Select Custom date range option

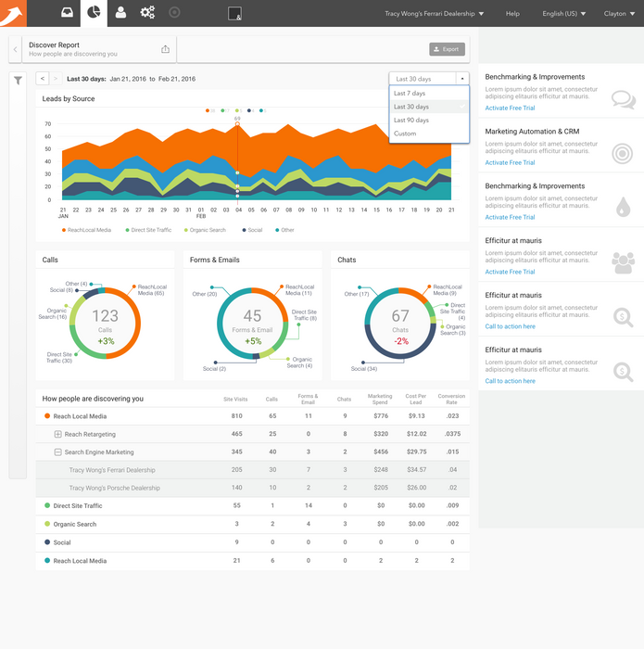(x=429, y=134)
